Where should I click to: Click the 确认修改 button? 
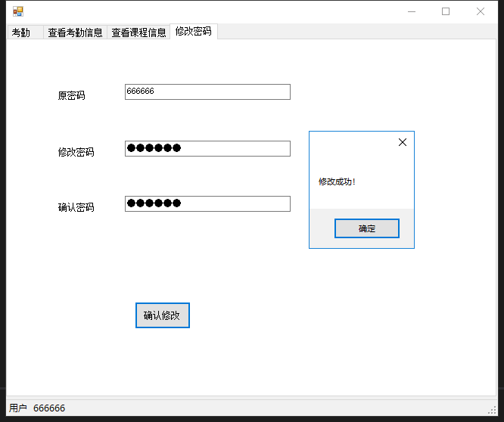coord(163,315)
